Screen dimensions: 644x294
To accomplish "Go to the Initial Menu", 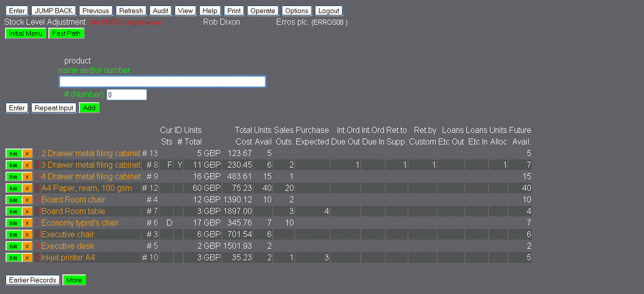I will (26, 34).
